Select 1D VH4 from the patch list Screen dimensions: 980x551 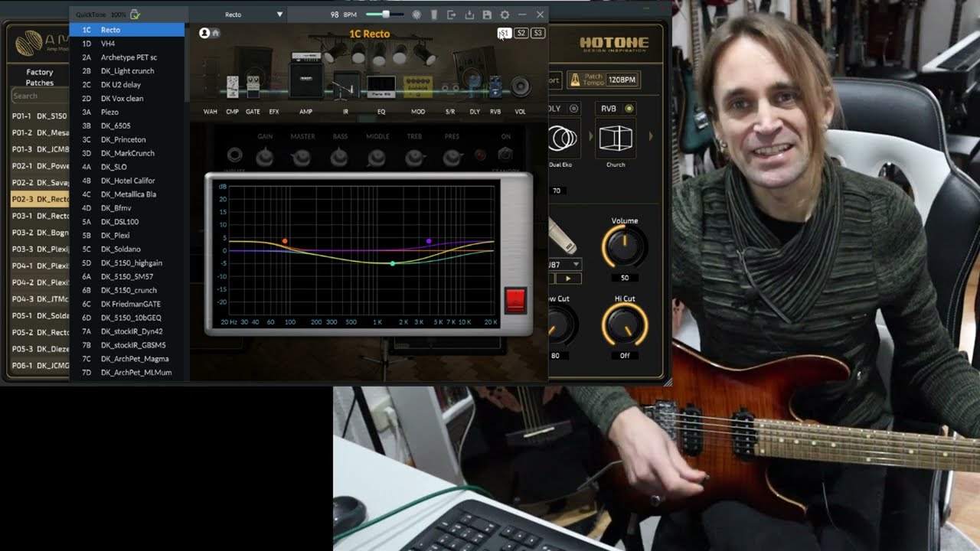pos(127,44)
